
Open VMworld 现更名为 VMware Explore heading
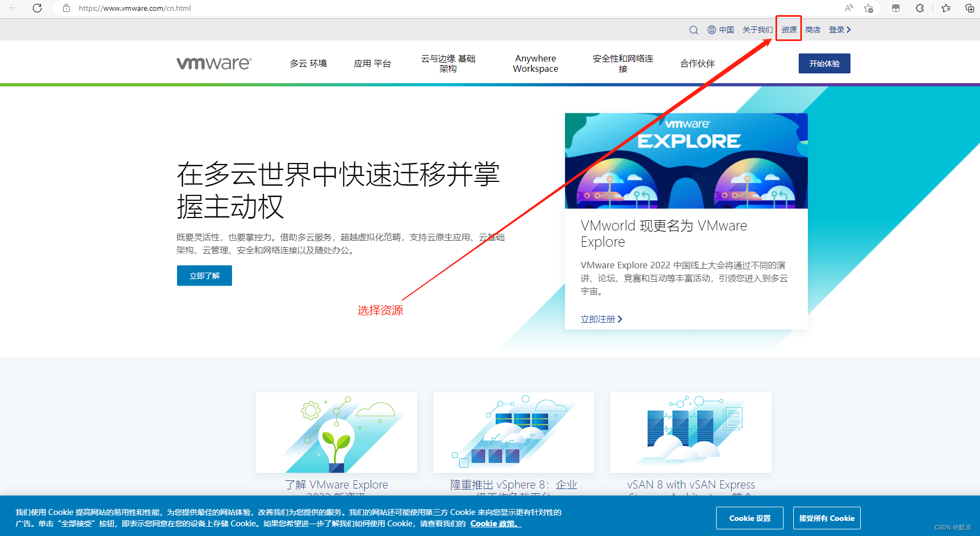(x=664, y=234)
